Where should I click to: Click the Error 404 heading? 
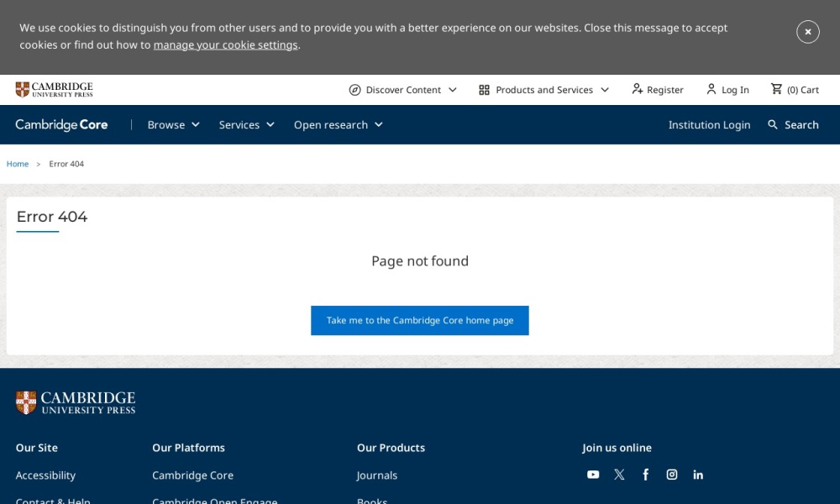pyautogui.click(x=52, y=217)
